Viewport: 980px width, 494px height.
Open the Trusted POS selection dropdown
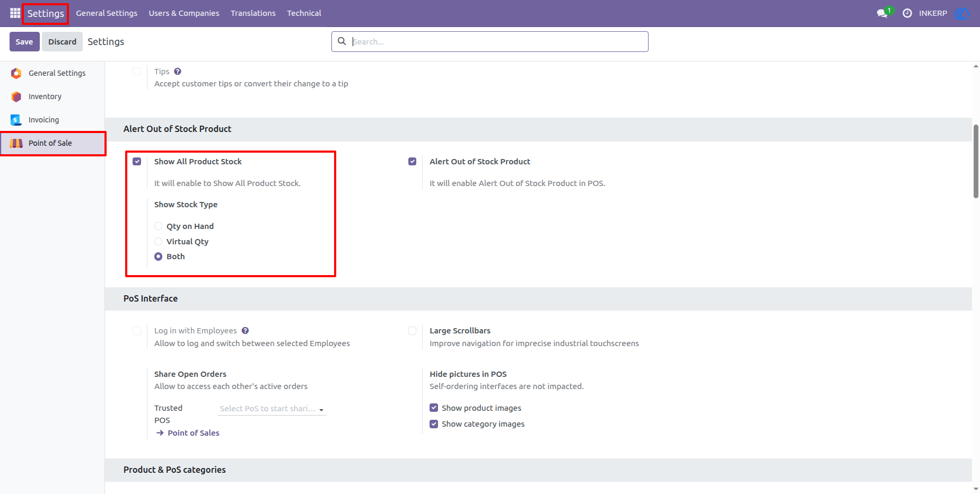click(x=272, y=409)
